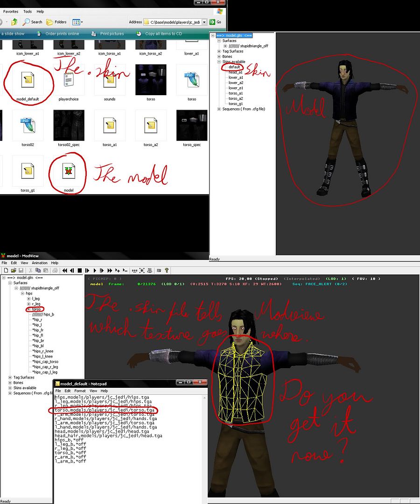Click Copy all items to CD link
The width and height of the screenshot is (420, 504).
[x=163, y=34]
